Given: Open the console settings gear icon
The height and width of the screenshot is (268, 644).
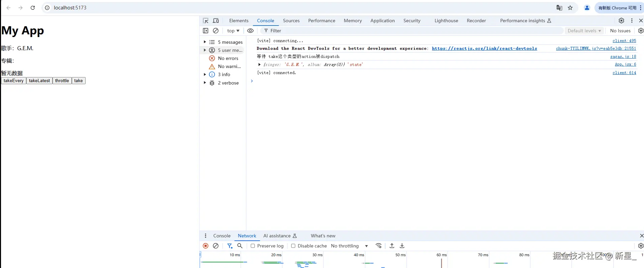Looking at the screenshot, I should click(x=641, y=31).
